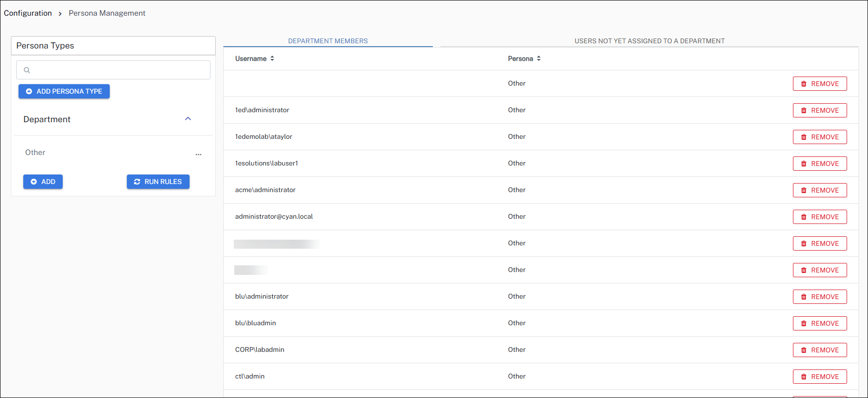This screenshot has width=868, height=398.
Task: Collapse the Department section chevron
Action: tap(188, 119)
